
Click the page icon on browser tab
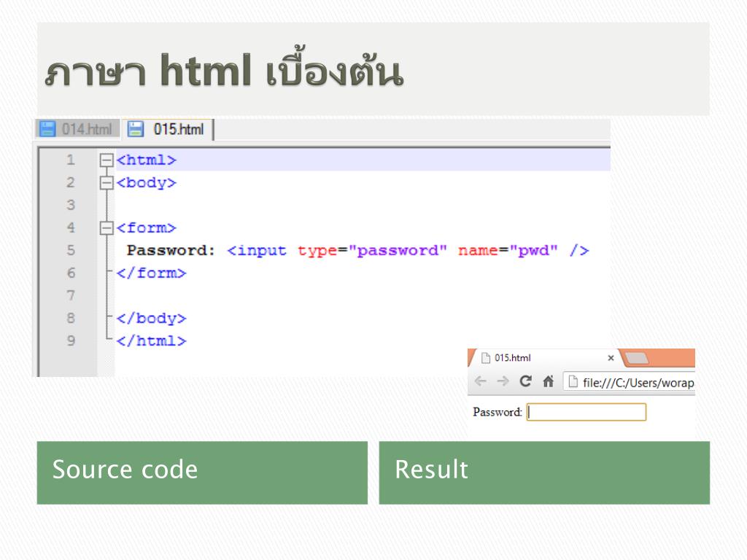pos(485,357)
